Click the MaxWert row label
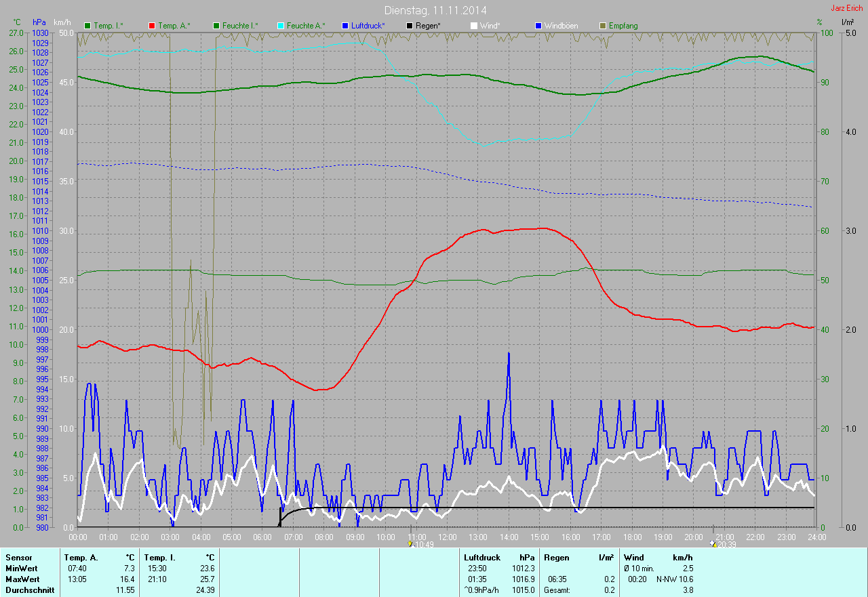Image resolution: width=868 pixels, height=597 pixels. coord(21,579)
